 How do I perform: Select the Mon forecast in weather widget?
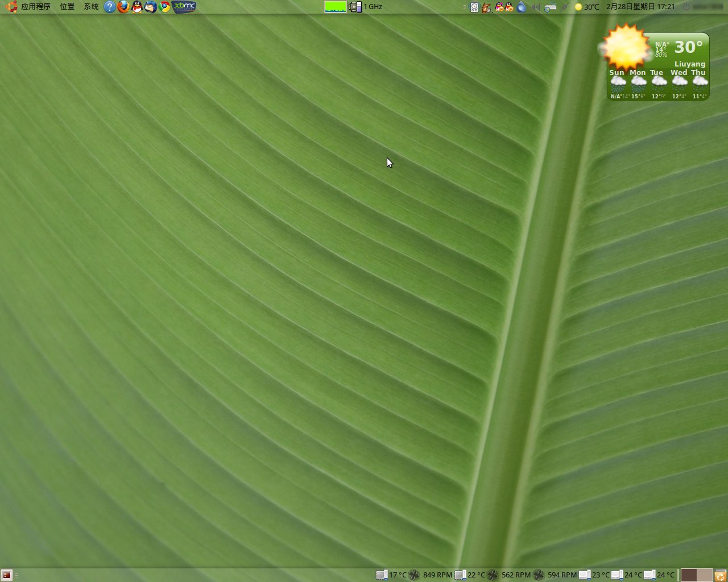pyautogui.click(x=638, y=85)
